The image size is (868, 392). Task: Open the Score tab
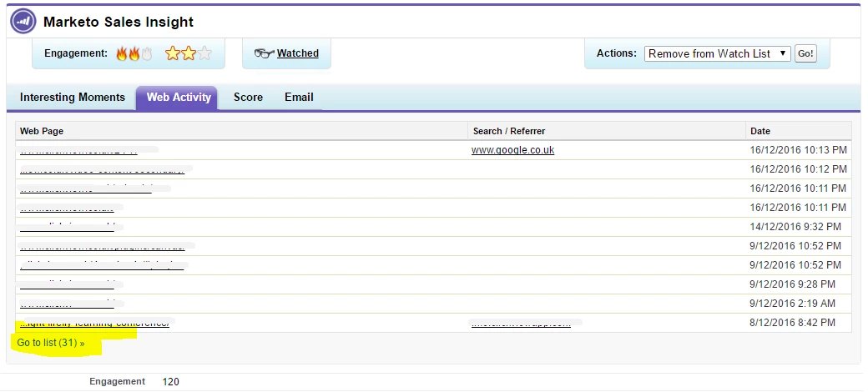point(248,98)
